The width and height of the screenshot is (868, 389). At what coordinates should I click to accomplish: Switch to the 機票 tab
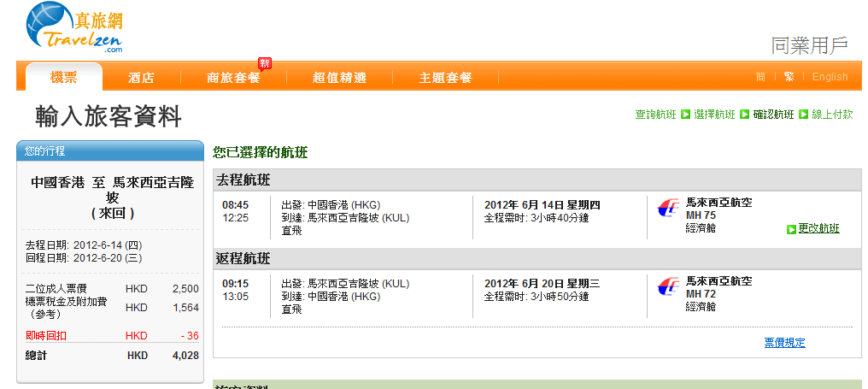64,78
